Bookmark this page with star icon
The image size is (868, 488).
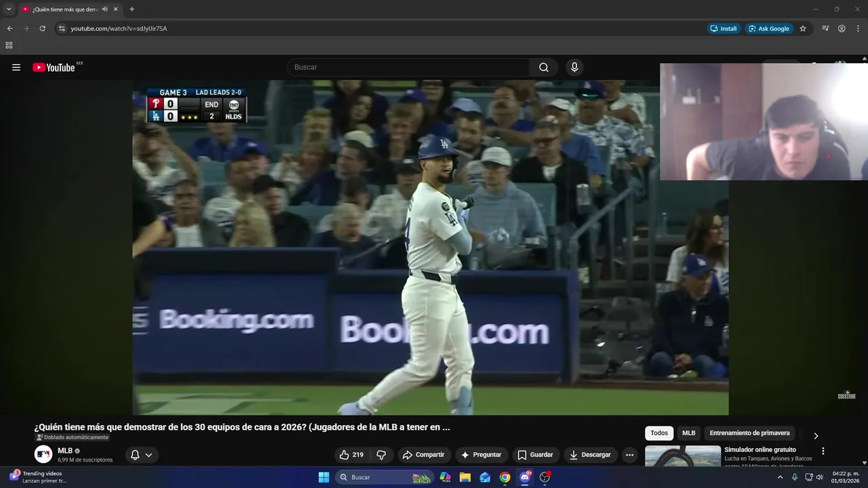[x=803, y=28]
